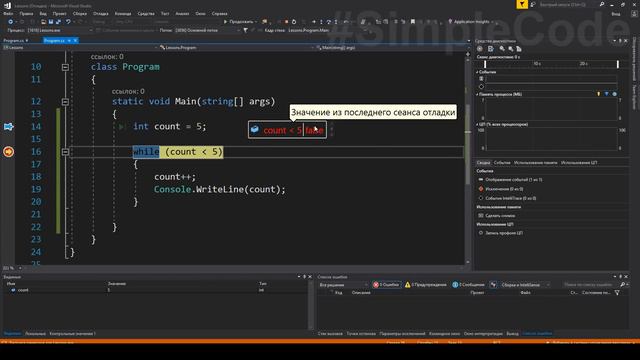
Task: Click the Sign in link at top right
Action: tap(616, 14)
